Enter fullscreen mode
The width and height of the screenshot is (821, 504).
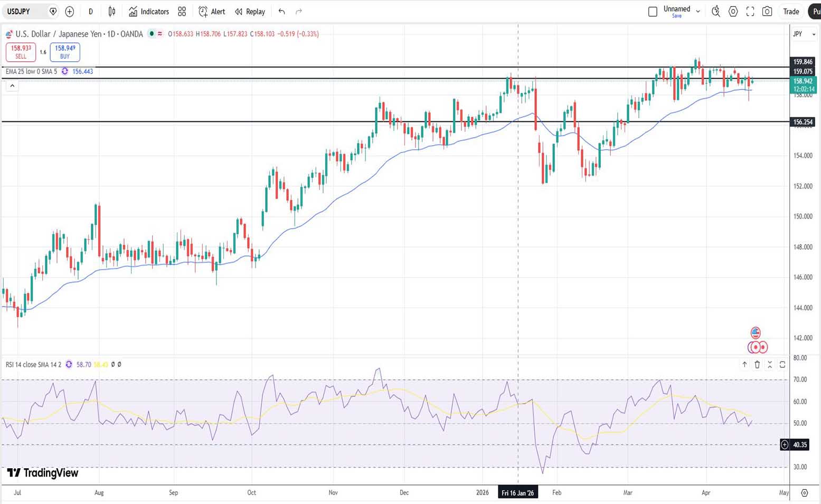[750, 12]
